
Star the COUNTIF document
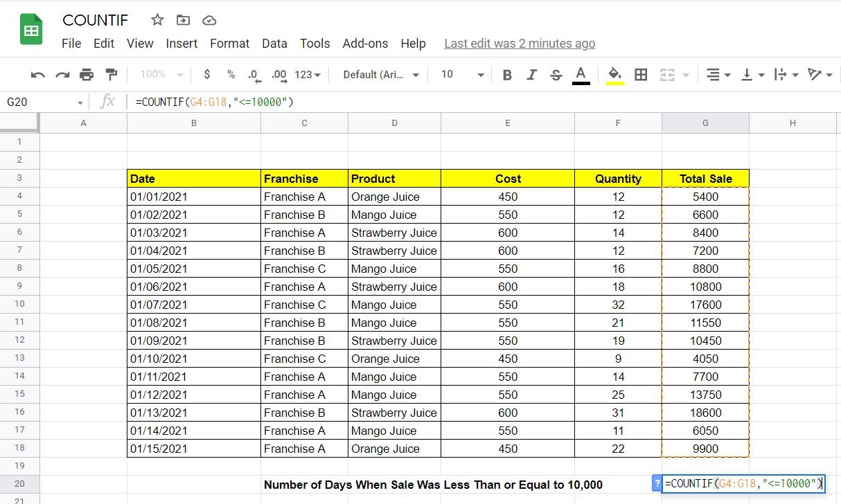pyautogui.click(x=157, y=20)
